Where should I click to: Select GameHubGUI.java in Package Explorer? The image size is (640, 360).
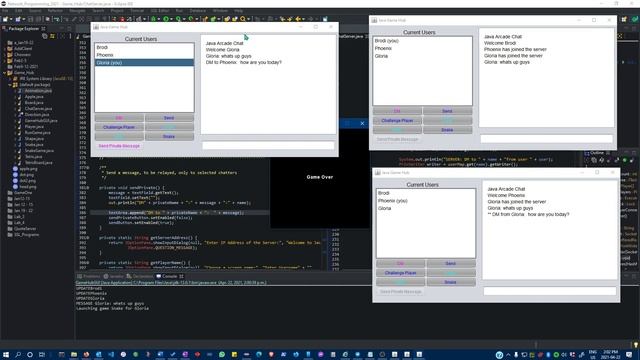[41, 121]
